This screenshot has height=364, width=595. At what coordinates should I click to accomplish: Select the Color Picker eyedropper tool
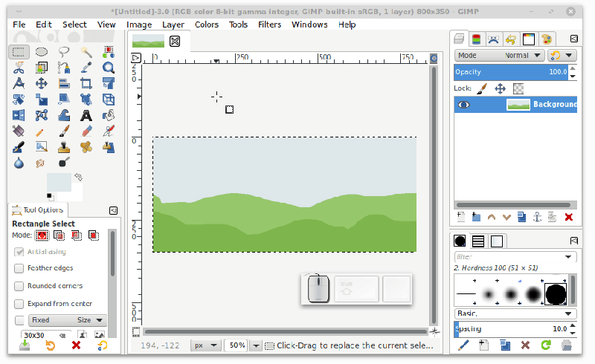point(86,68)
